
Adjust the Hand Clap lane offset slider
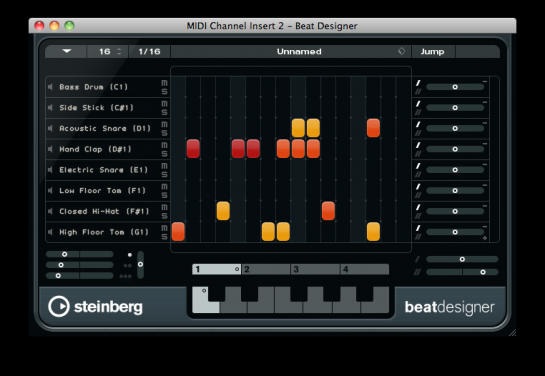455,149
